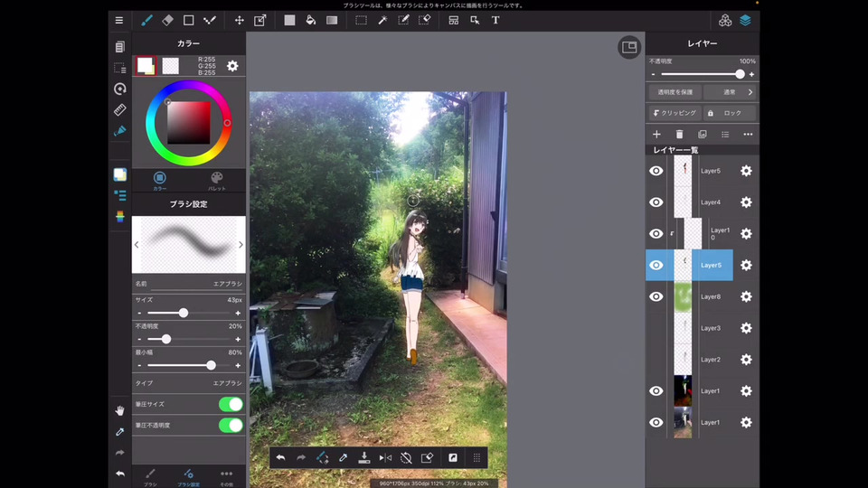Undo using bottom canvas toolbar arrow

tap(280, 457)
